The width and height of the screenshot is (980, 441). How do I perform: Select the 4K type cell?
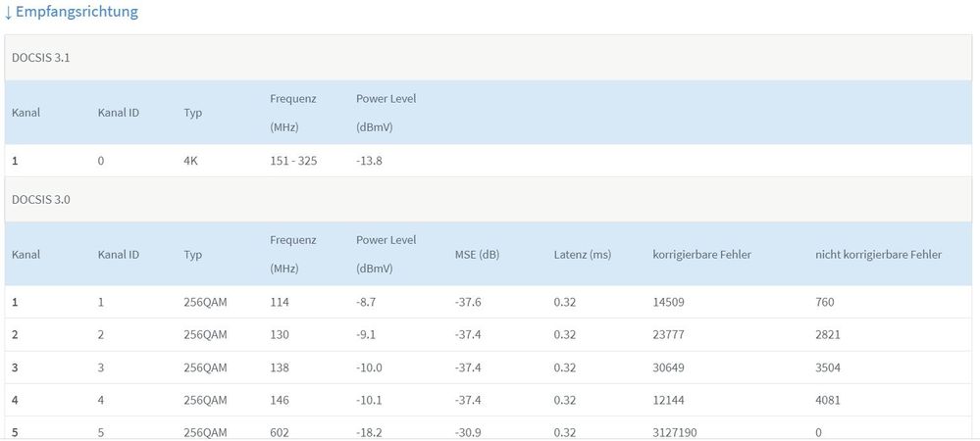tap(191, 161)
